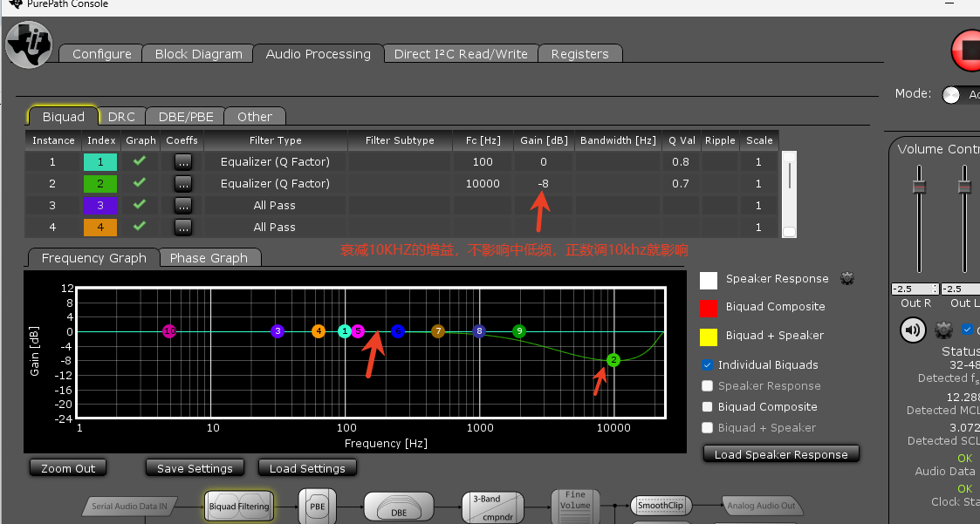Image resolution: width=980 pixels, height=524 pixels.
Task: Toggle the Mode switch
Action: coord(951,95)
